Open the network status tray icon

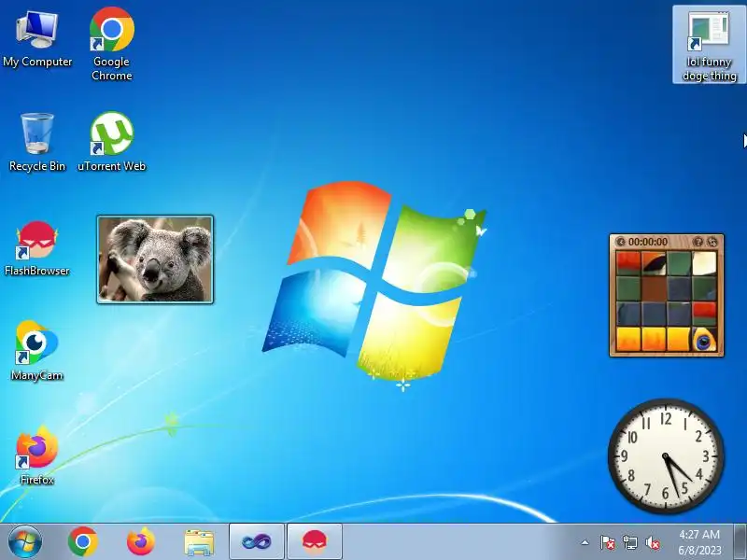point(629,542)
